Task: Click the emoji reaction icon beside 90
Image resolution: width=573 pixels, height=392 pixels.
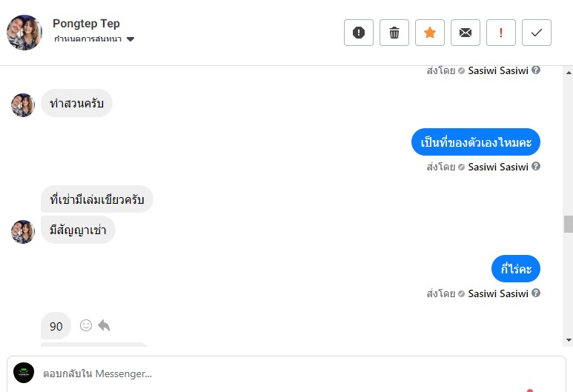Action: [86, 325]
